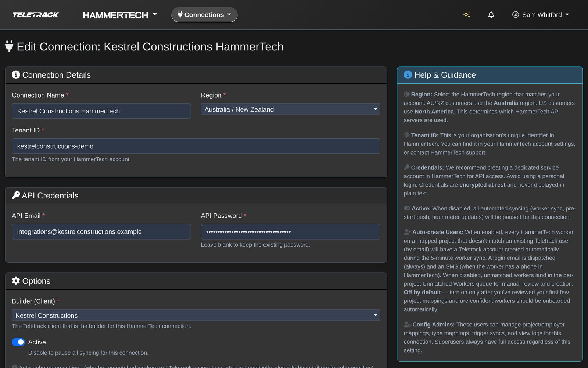Click the Teletrack logo
Viewport: 588px width, 368px height.
coord(36,15)
